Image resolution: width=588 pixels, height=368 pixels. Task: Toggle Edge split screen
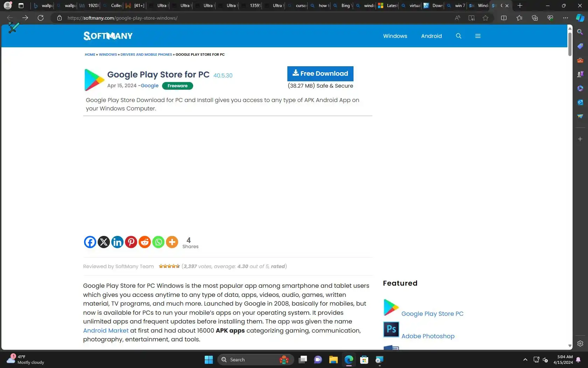pyautogui.click(x=504, y=18)
